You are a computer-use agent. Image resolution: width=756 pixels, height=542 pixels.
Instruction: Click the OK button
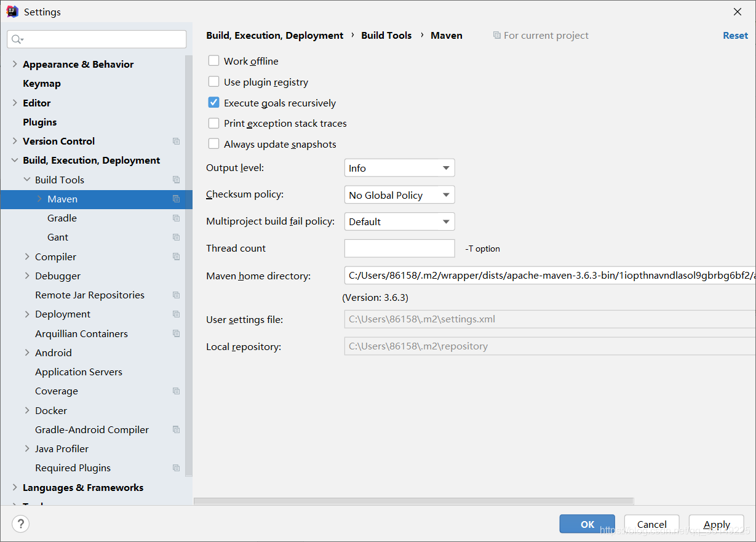[587, 524]
